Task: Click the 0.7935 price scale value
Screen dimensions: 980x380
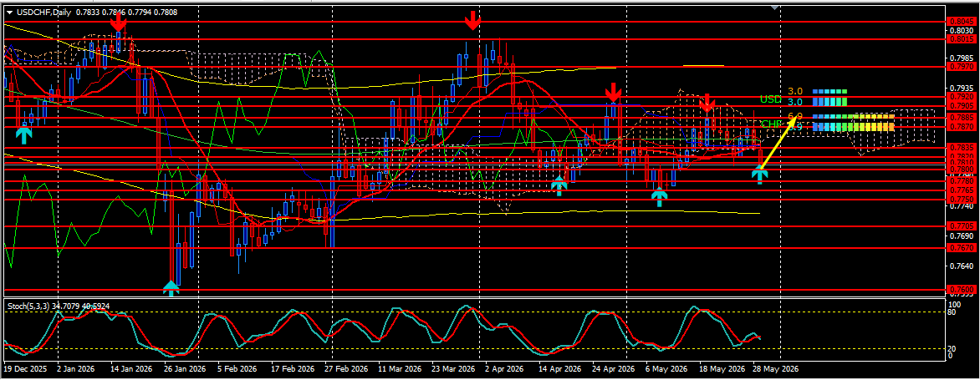Action: click(962, 88)
